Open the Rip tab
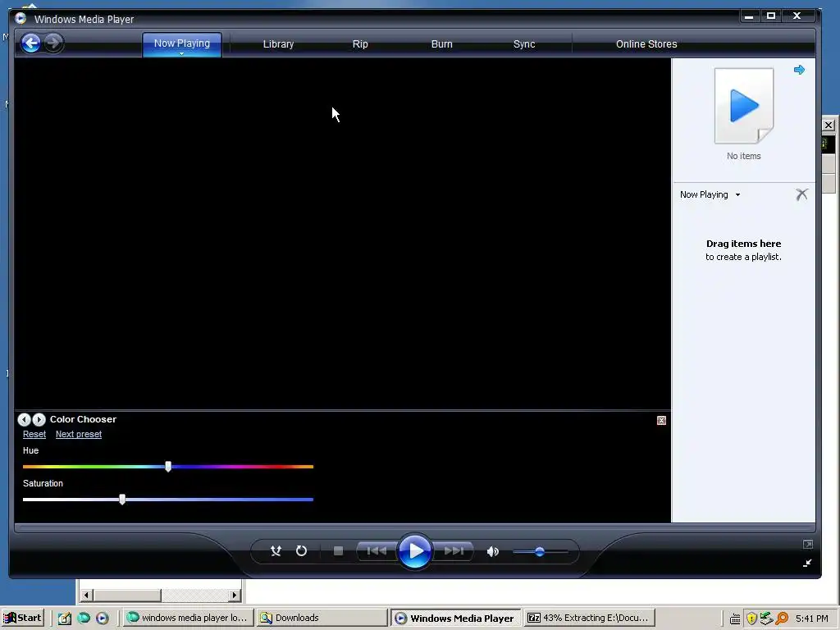 pyautogui.click(x=360, y=44)
